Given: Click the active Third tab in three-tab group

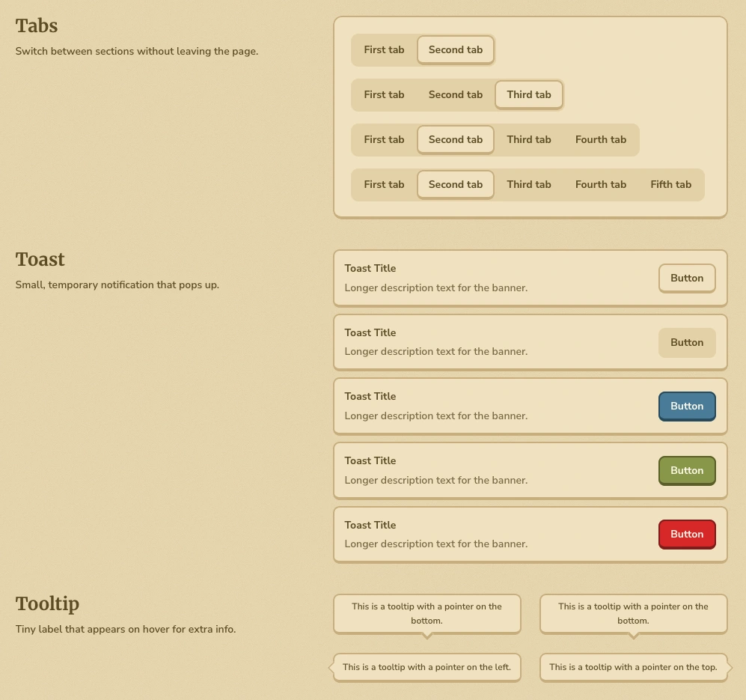Looking at the screenshot, I should 528,95.
